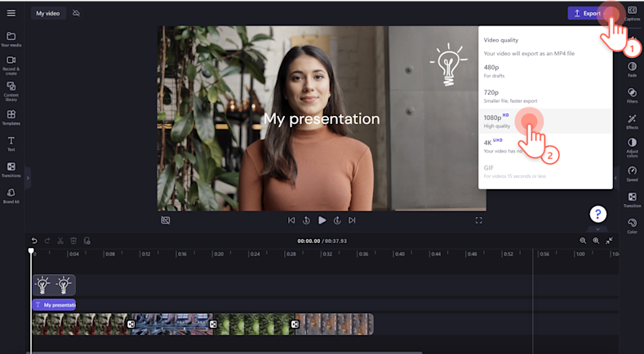Open the Templates panel
The height and width of the screenshot is (354, 644).
point(11,117)
